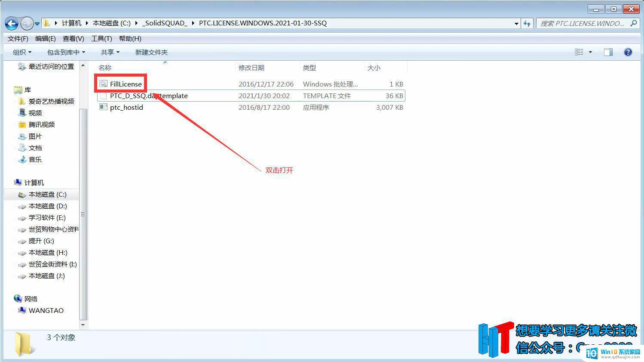The height and width of the screenshot is (362, 644).
Task: Select 库 in the navigation pane
Action: pos(28,90)
